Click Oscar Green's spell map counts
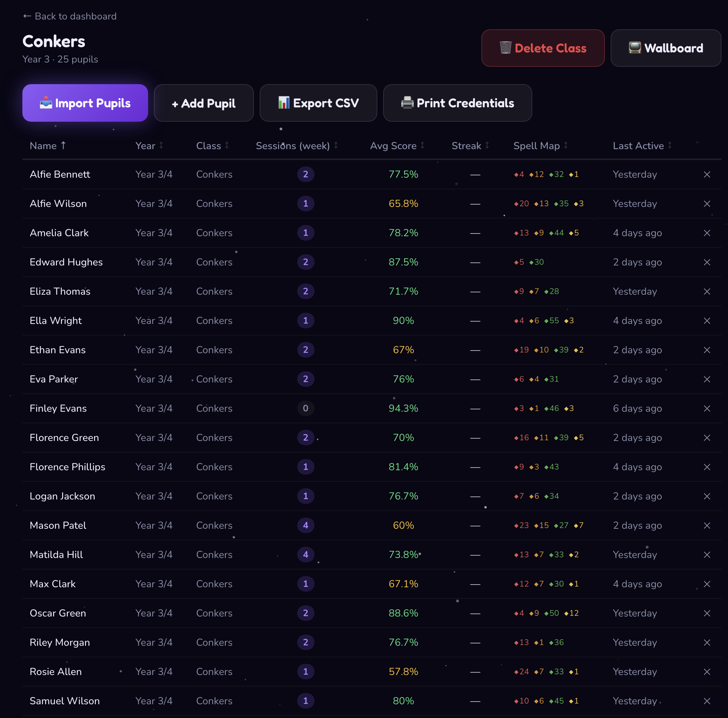The image size is (728, 718). pos(546,613)
